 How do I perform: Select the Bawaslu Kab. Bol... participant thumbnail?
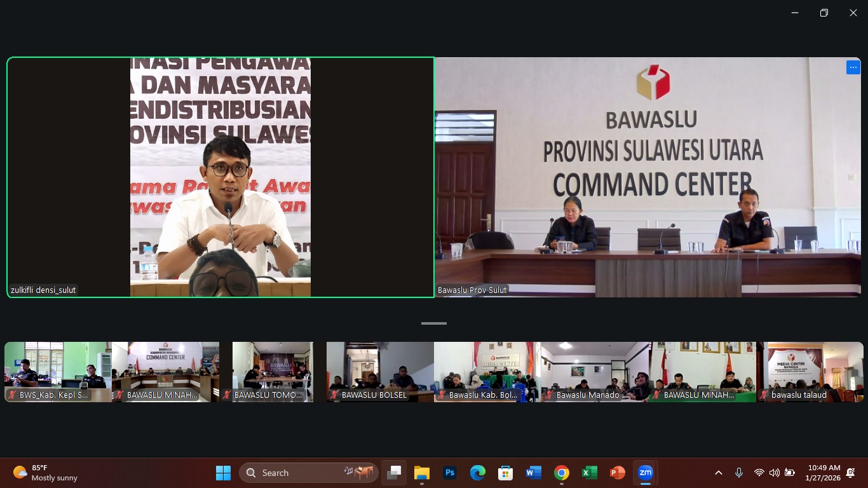click(x=487, y=372)
